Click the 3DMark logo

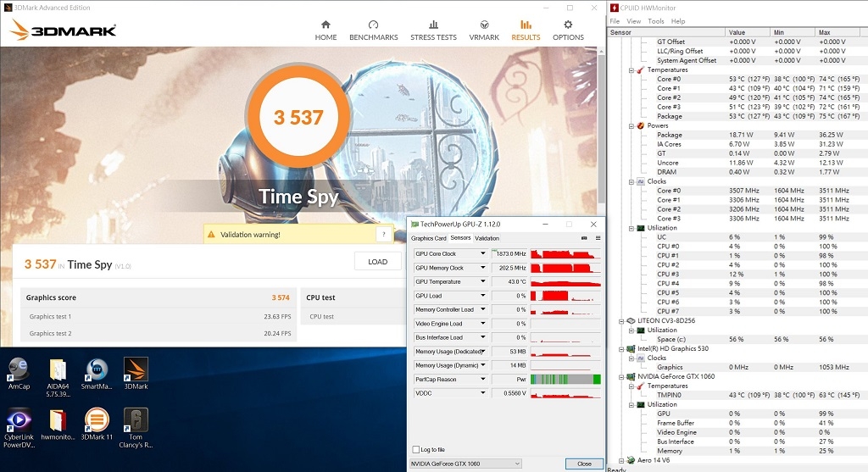63,30
